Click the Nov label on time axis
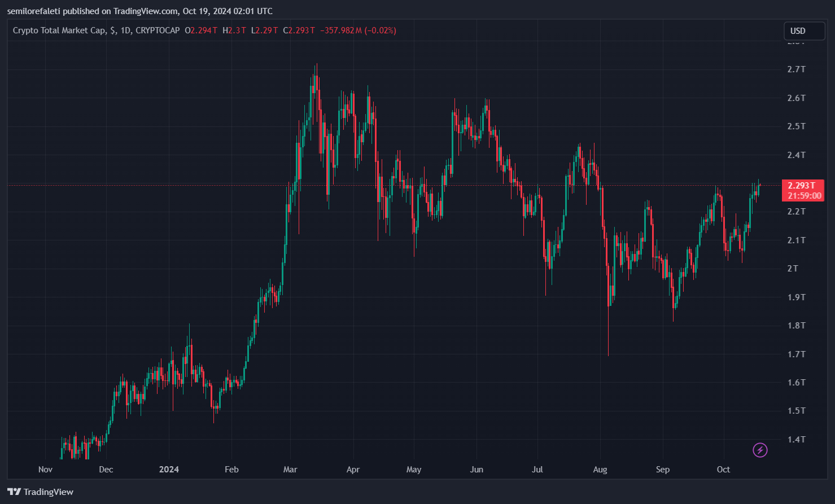 [45, 469]
